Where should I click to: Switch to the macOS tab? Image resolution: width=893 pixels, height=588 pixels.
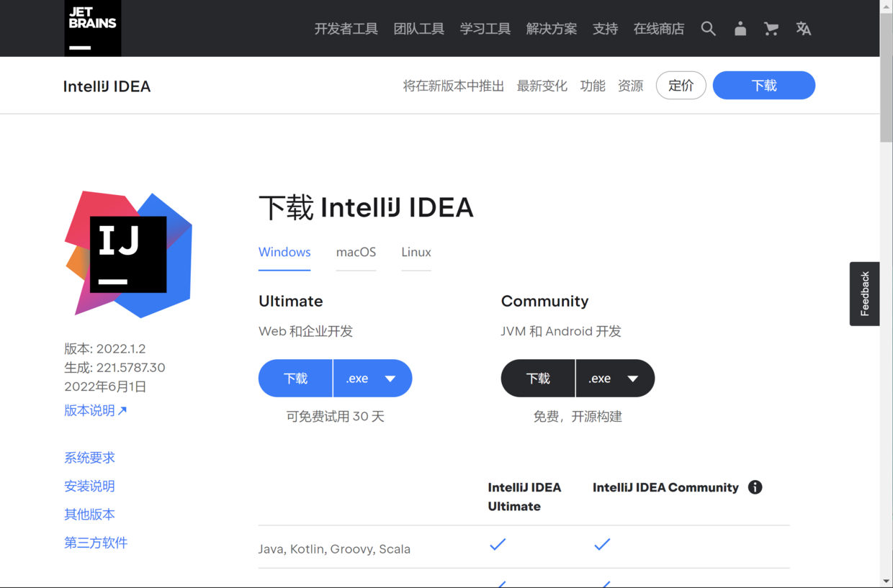pyautogui.click(x=356, y=253)
